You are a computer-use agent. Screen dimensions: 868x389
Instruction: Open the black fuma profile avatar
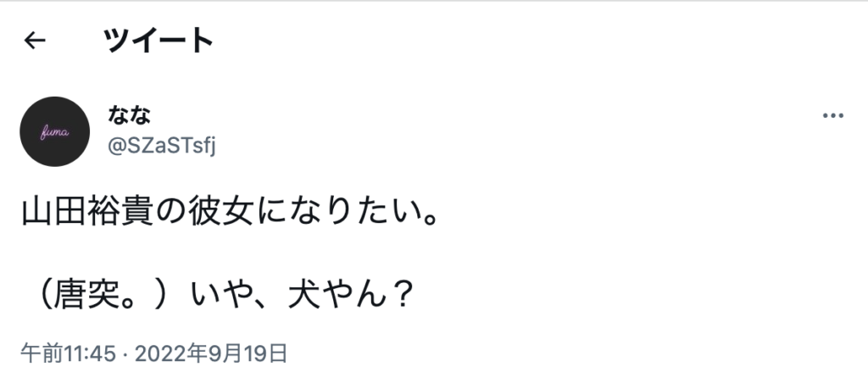[55, 131]
